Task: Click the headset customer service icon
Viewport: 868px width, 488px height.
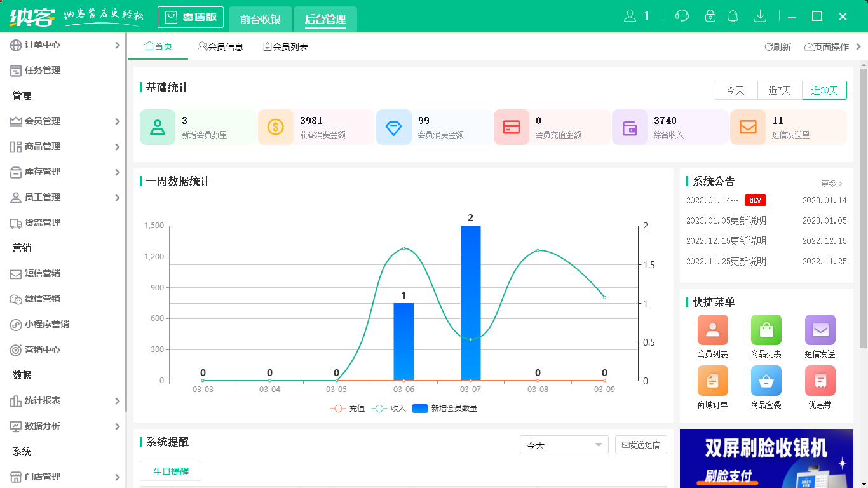Action: click(681, 15)
